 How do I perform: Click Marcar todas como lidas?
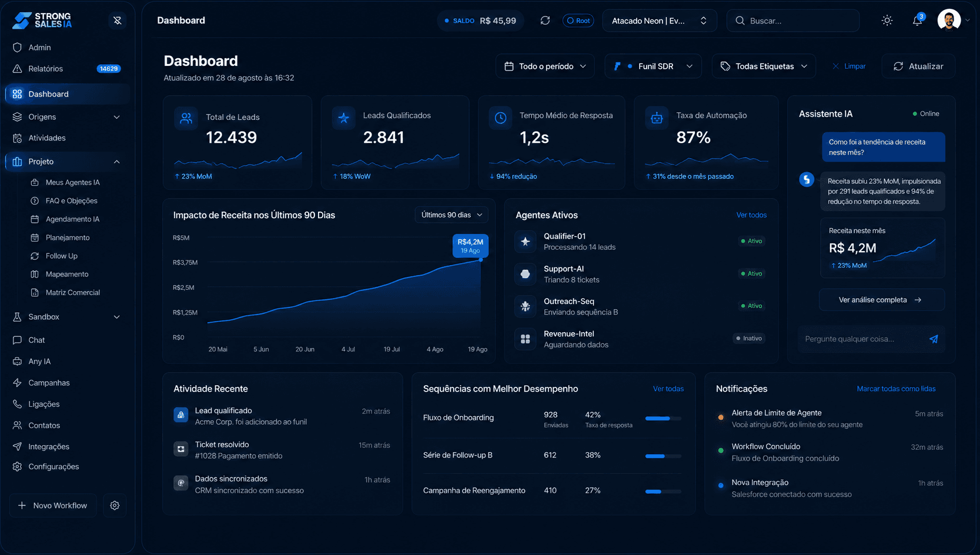[896, 389]
